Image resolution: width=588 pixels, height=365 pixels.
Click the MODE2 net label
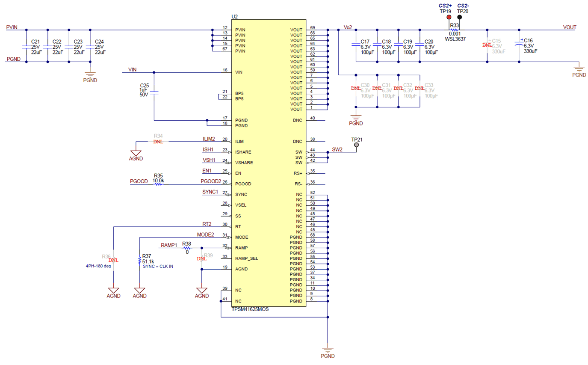pyautogui.click(x=205, y=234)
